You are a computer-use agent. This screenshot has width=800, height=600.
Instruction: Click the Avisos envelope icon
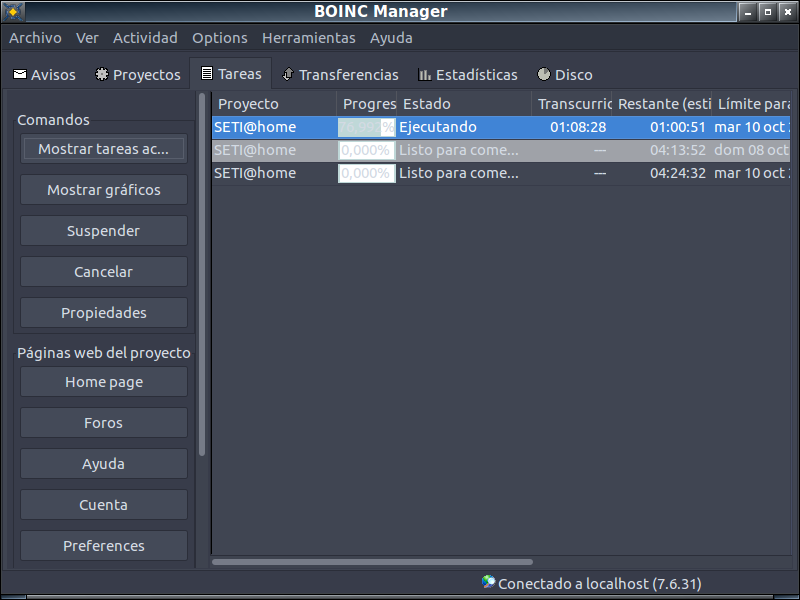tap(22, 73)
